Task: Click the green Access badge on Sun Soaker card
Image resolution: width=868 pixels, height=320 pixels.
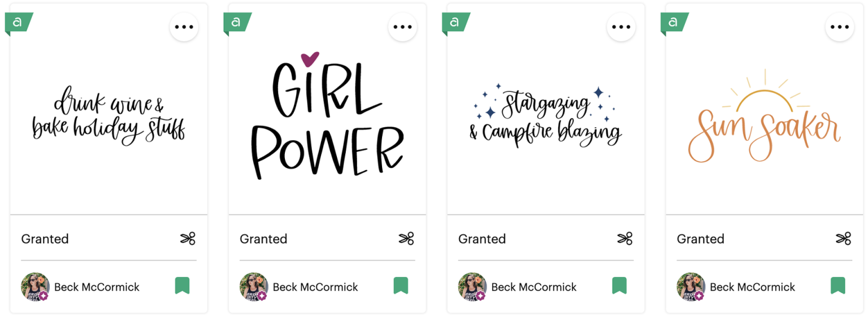Action: click(x=674, y=23)
